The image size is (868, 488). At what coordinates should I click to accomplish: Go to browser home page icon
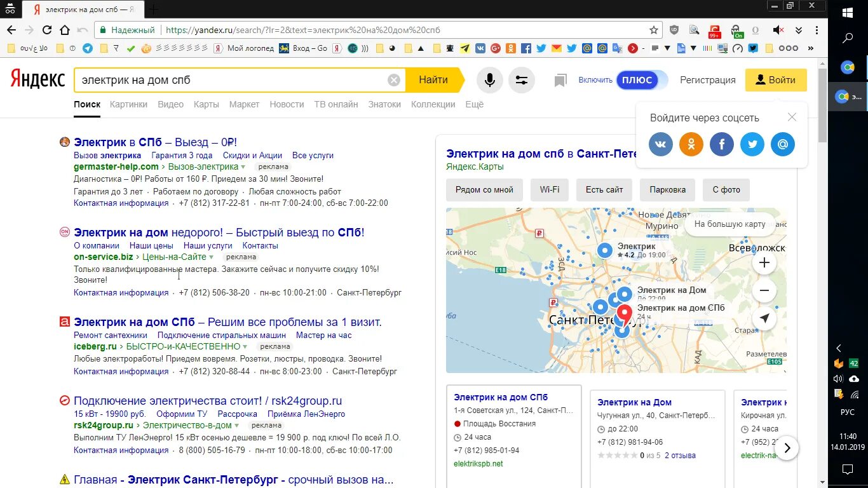(x=65, y=30)
